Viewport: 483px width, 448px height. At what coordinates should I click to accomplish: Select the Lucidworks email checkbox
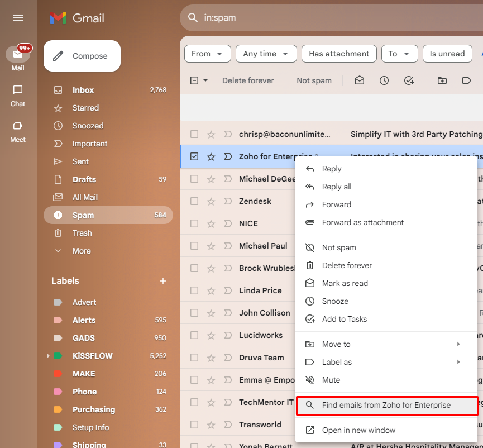coord(194,335)
